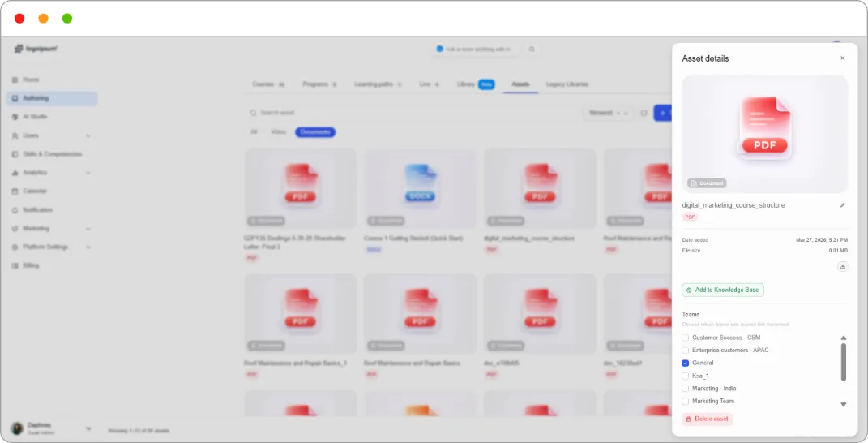The image size is (868, 443).
Task: Select the Video asset filter chip
Action: [279, 132]
